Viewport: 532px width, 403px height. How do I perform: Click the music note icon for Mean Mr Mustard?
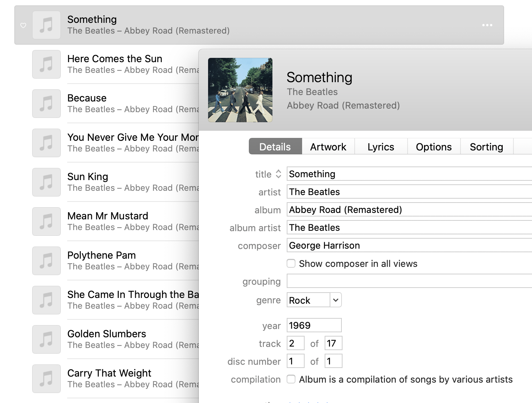point(46,222)
